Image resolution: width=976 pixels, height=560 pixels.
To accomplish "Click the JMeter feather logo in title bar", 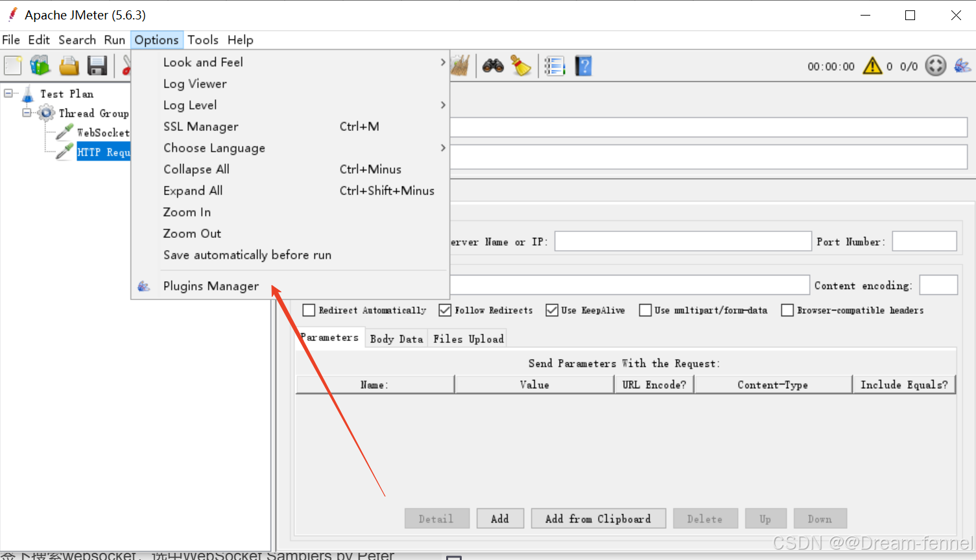I will pos(12,14).
